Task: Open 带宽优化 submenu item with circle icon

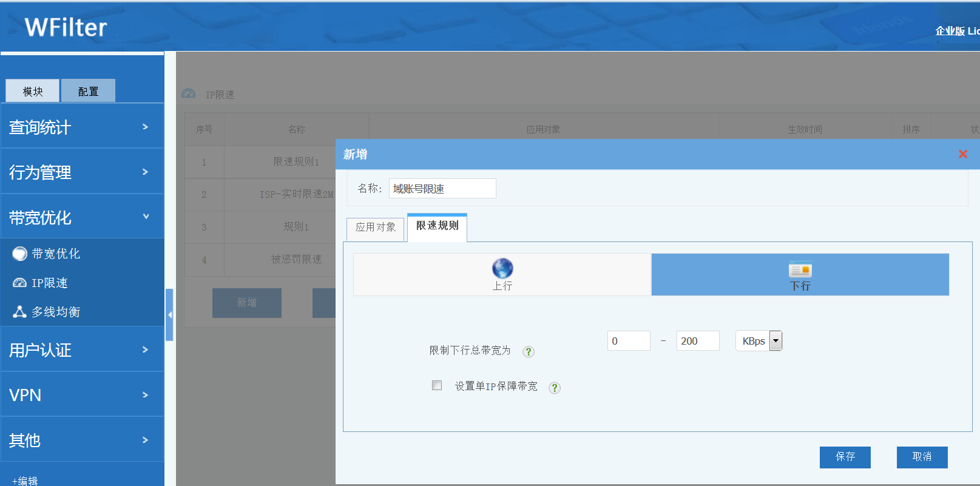Action: click(x=55, y=254)
